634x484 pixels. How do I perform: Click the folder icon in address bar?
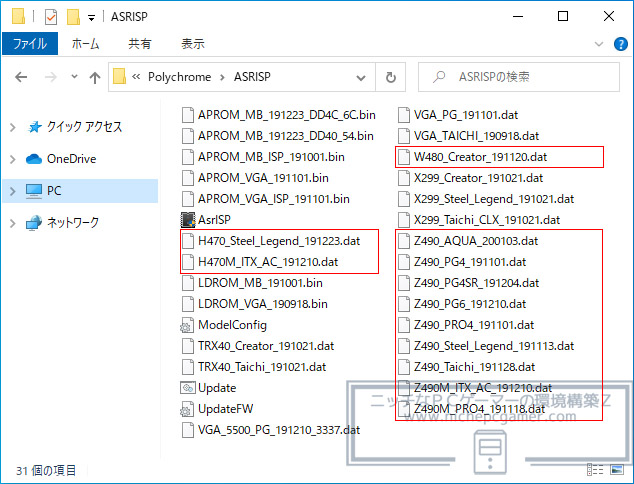pyautogui.click(x=119, y=76)
